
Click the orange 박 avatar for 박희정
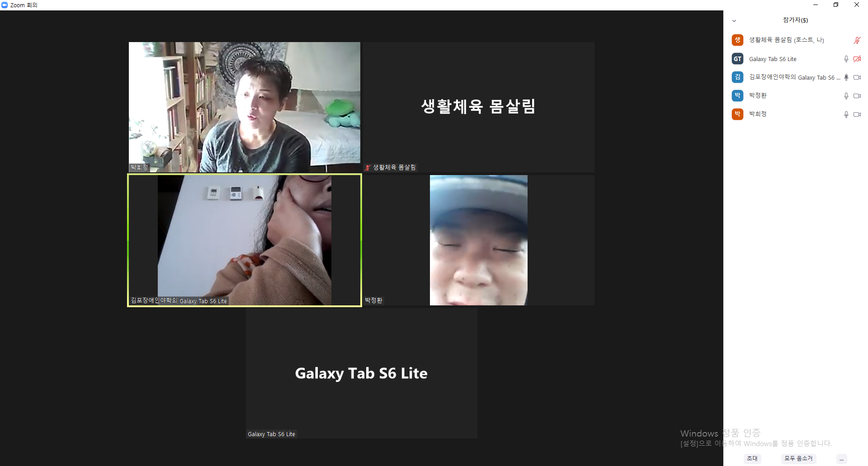pyautogui.click(x=737, y=114)
